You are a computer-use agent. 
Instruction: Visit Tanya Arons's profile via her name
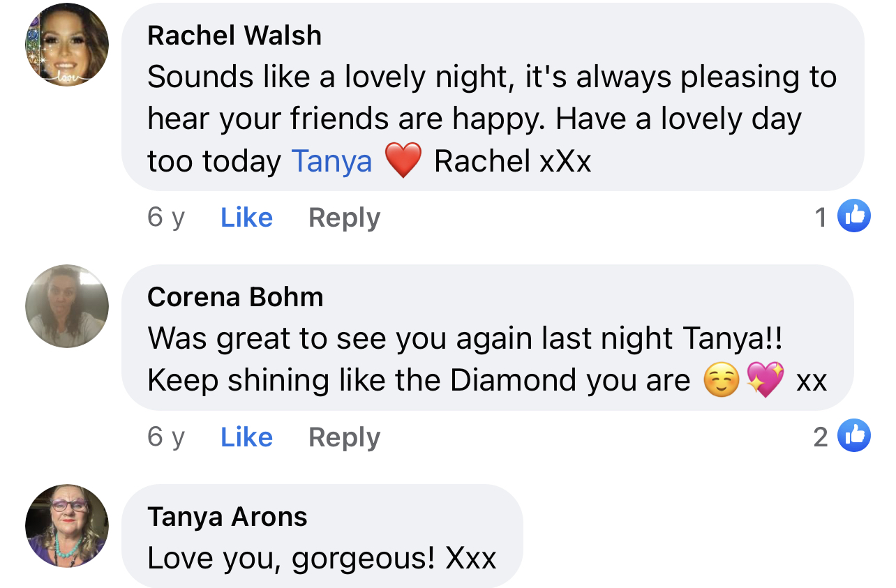pyautogui.click(x=227, y=517)
